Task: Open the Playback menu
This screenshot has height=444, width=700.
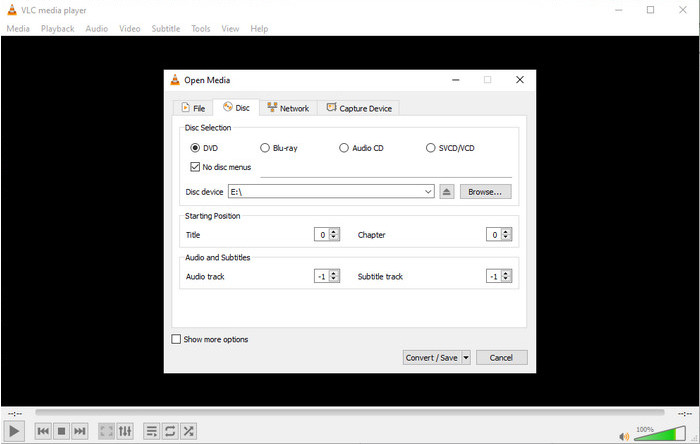Action: 58,29
